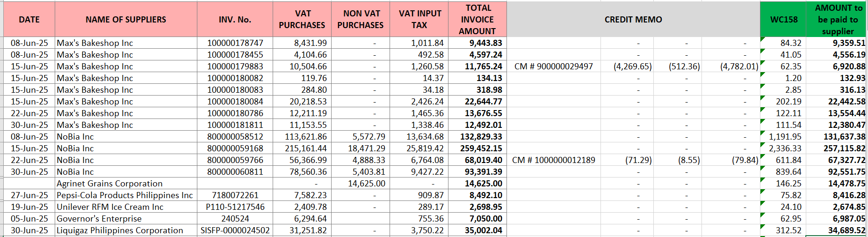Screen dimensions: 868x237
Task: Select Unilever RFM Ice Cream Inc cell
Action: pos(126,207)
